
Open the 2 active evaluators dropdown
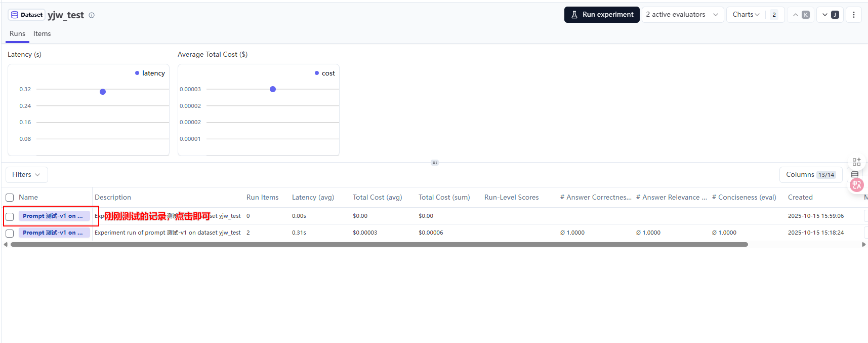point(682,15)
